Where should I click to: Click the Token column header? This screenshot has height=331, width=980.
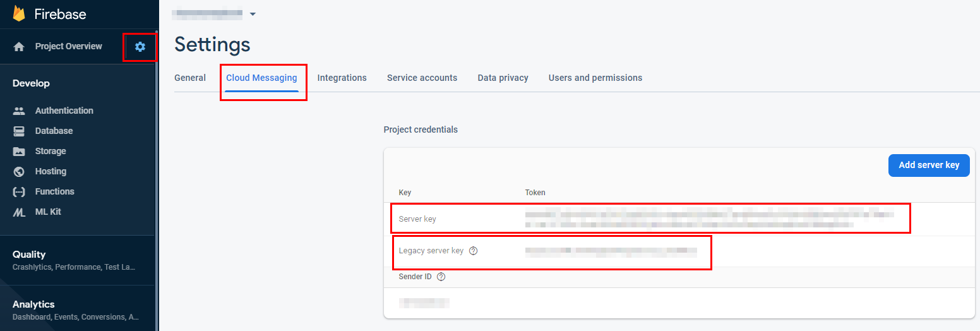535,193
